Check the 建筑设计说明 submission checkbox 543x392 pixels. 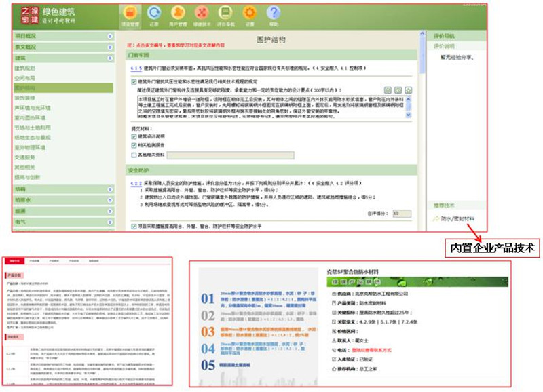tap(133, 135)
